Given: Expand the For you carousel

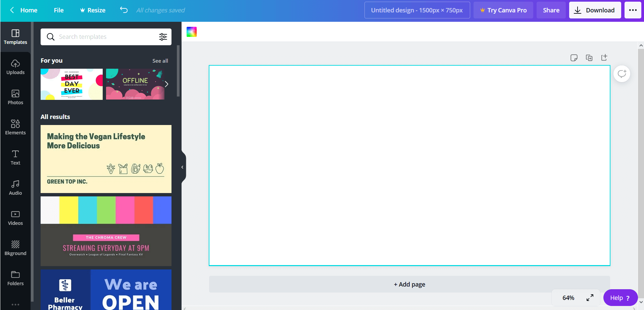Looking at the screenshot, I should coord(166,84).
